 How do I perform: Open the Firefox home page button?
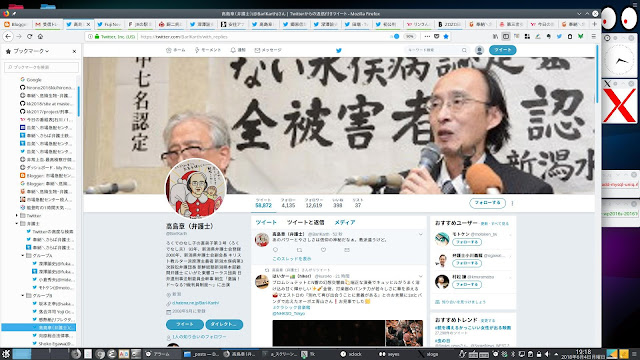pos(40,36)
